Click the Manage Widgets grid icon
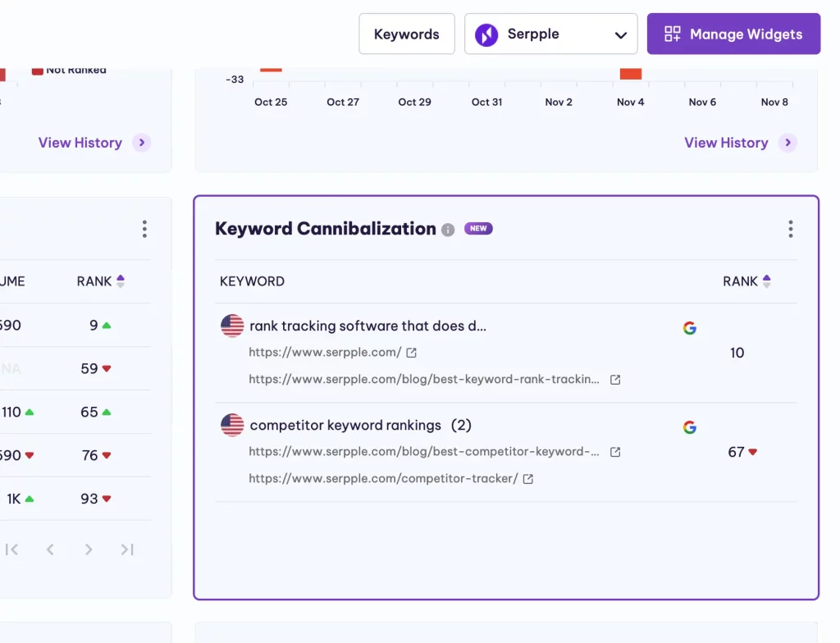 [673, 34]
